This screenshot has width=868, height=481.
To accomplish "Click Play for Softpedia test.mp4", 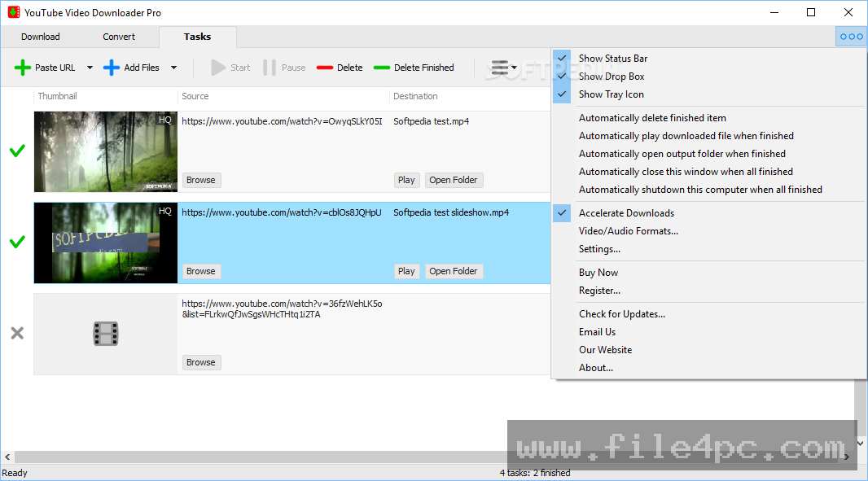I will [406, 180].
